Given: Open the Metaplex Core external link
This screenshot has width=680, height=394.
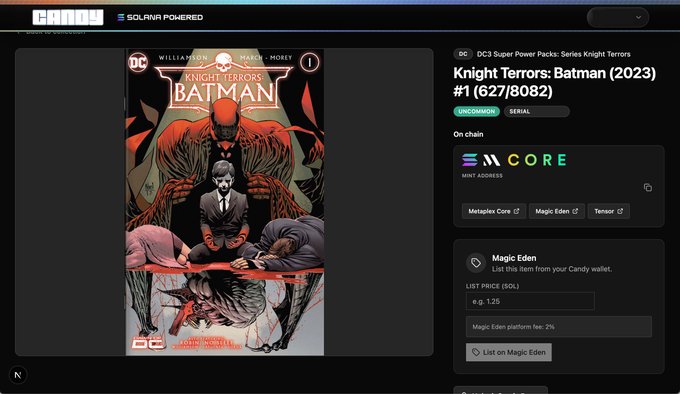Looking at the screenshot, I should coord(494,211).
